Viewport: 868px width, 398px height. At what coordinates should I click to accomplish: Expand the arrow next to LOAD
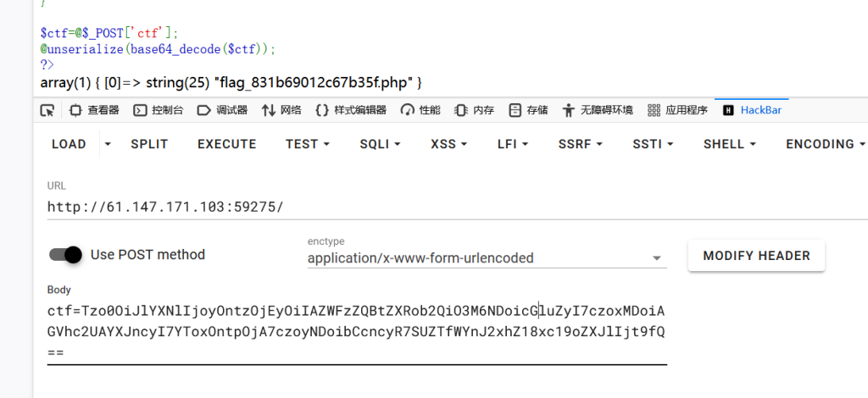[107, 144]
